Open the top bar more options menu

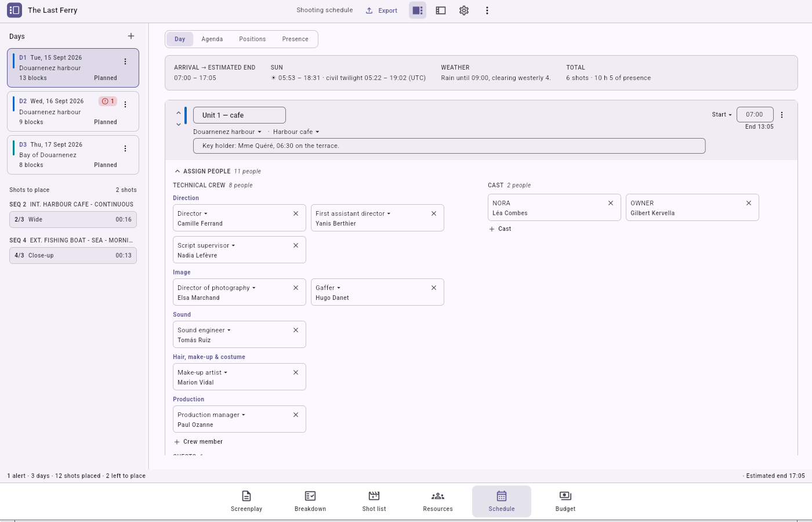[487, 10]
